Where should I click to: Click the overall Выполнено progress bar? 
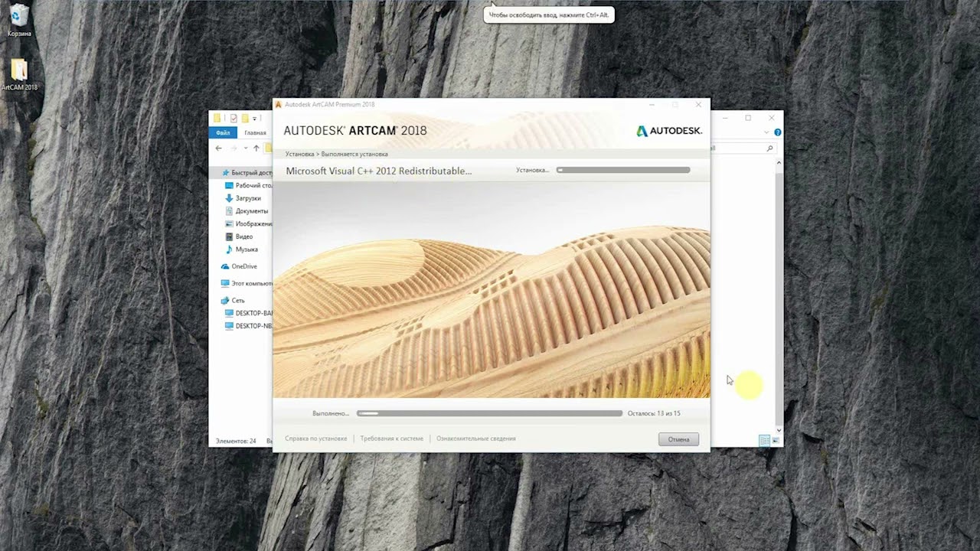click(x=490, y=413)
